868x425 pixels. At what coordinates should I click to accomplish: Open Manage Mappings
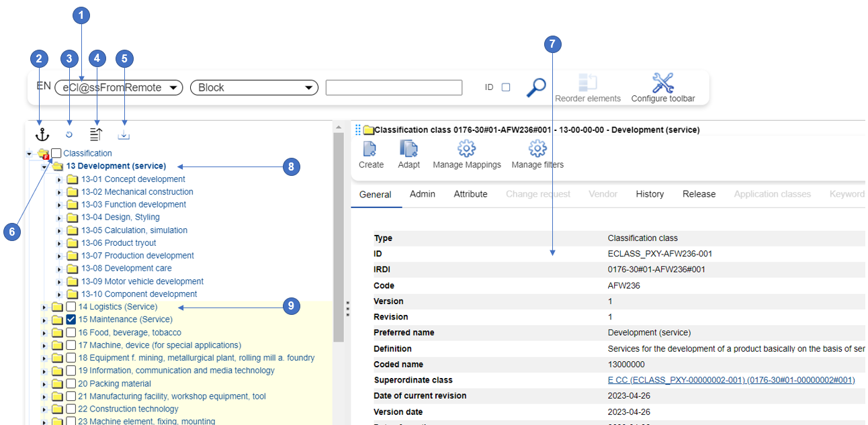tap(467, 154)
